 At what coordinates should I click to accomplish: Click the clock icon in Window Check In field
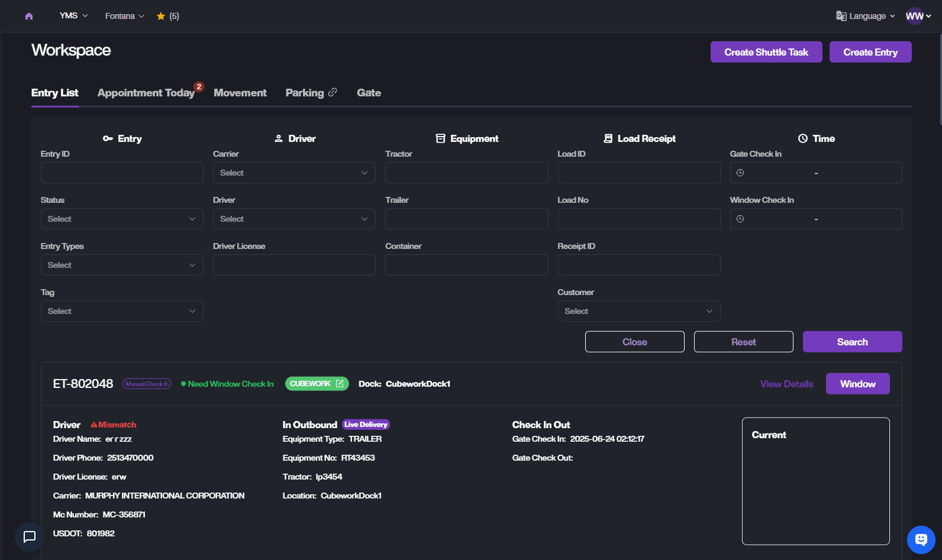coord(740,219)
